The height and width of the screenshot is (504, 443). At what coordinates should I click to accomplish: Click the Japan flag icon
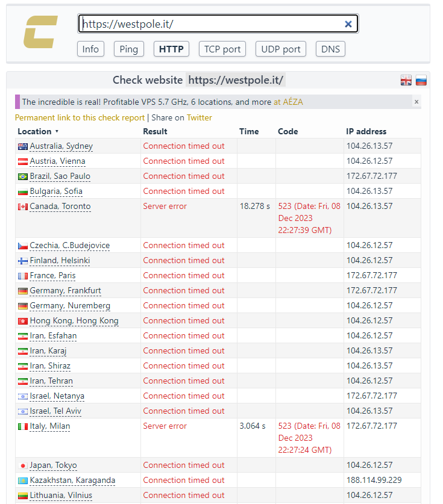23,465
